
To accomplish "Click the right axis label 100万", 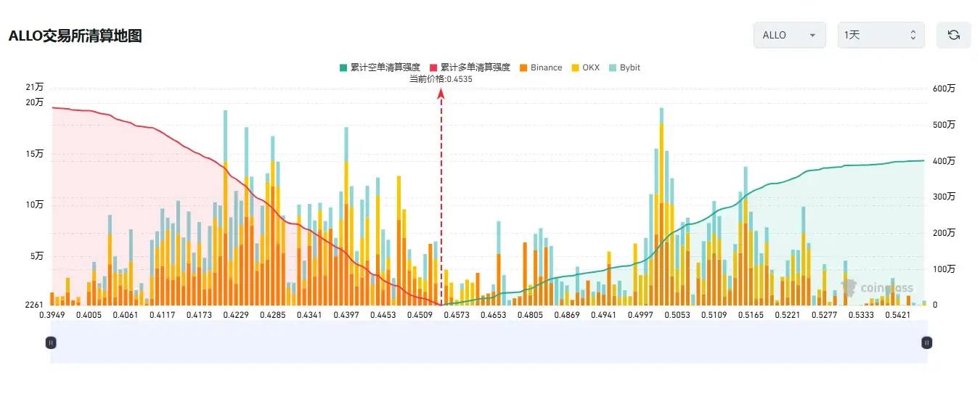I will pos(944,269).
